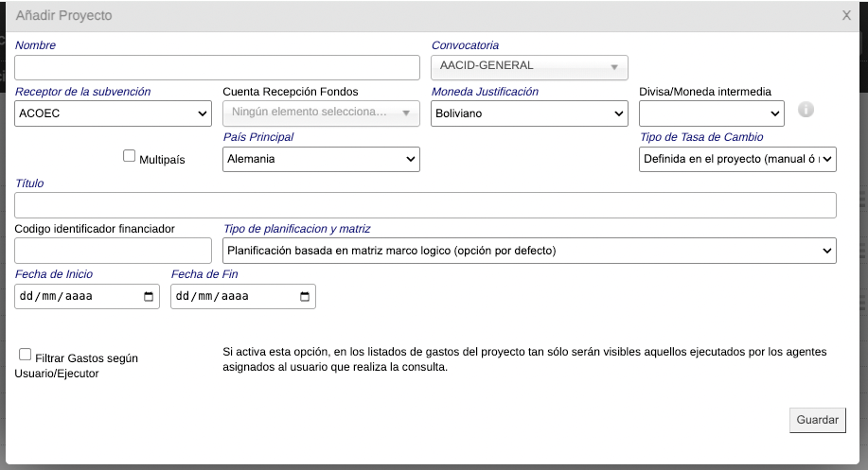868x470 pixels.
Task: Click the Guardar button
Action: pos(818,420)
